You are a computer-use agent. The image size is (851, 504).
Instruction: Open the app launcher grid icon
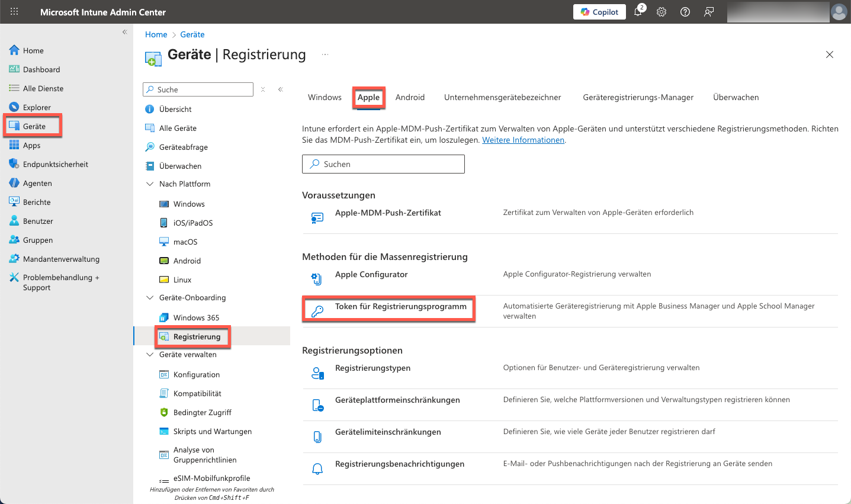(x=14, y=12)
